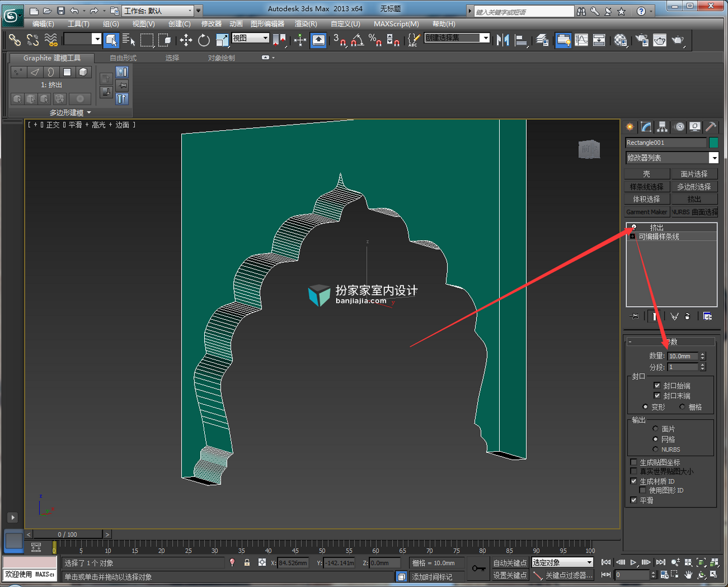Toggle the 封口始端 checkbox
The height and width of the screenshot is (587, 728).
[x=657, y=385]
